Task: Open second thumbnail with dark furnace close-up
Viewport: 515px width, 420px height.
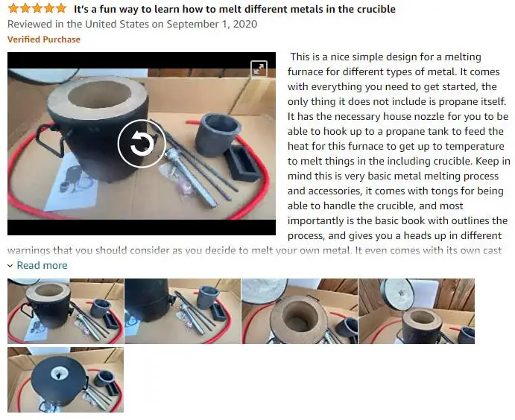Action: point(183,311)
